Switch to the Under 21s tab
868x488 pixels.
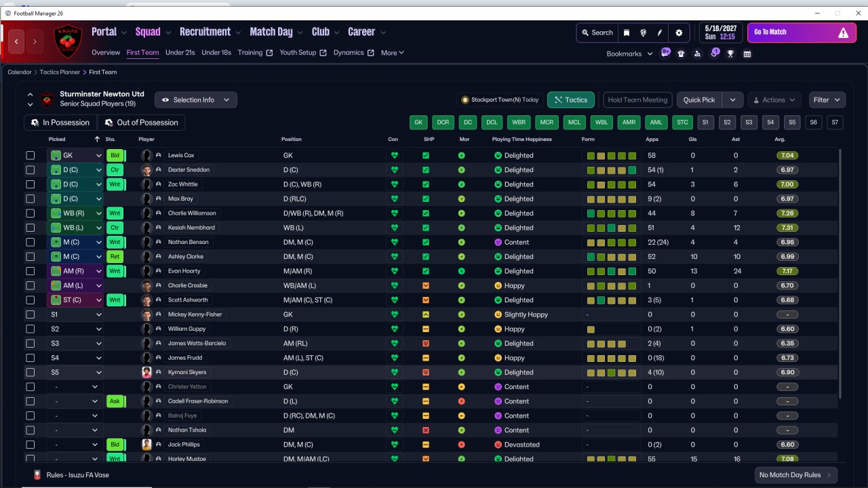[180, 53]
